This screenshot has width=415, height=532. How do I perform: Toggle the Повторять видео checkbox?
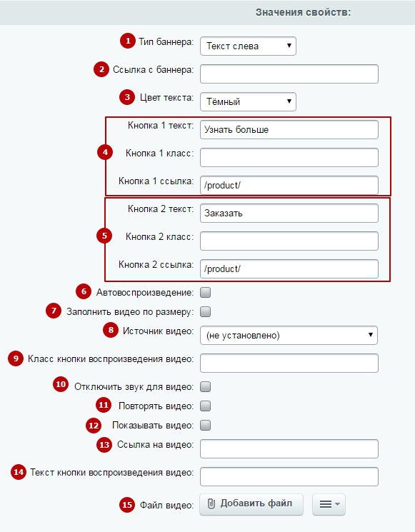coord(205,406)
